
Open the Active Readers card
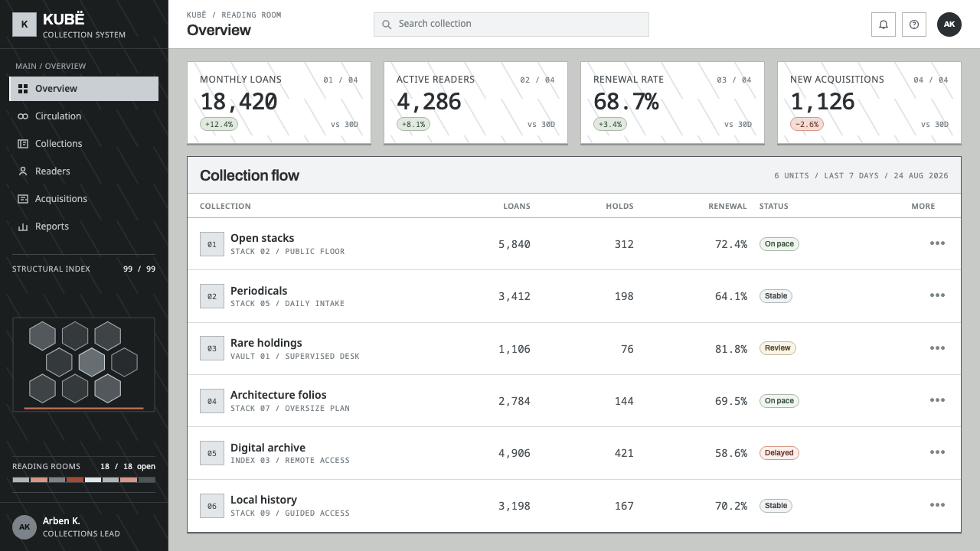click(475, 103)
